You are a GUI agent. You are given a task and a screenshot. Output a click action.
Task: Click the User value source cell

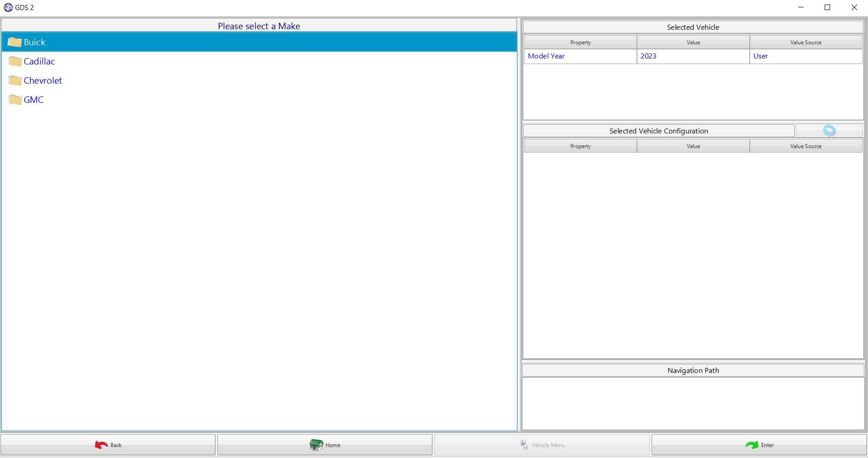pos(806,56)
